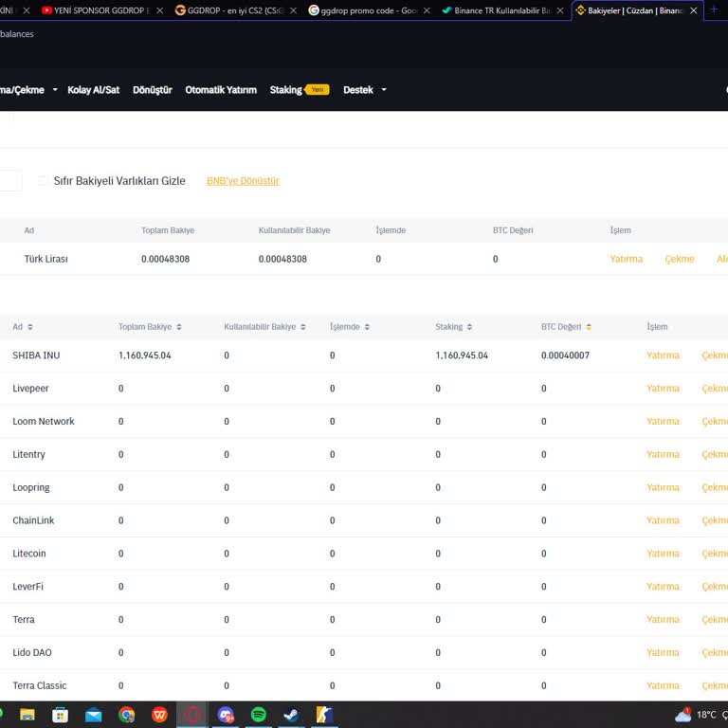The image size is (728, 728).
Task: Switch to YENİ SPONSOR GGDROP YouTube tab
Action: coord(95,10)
